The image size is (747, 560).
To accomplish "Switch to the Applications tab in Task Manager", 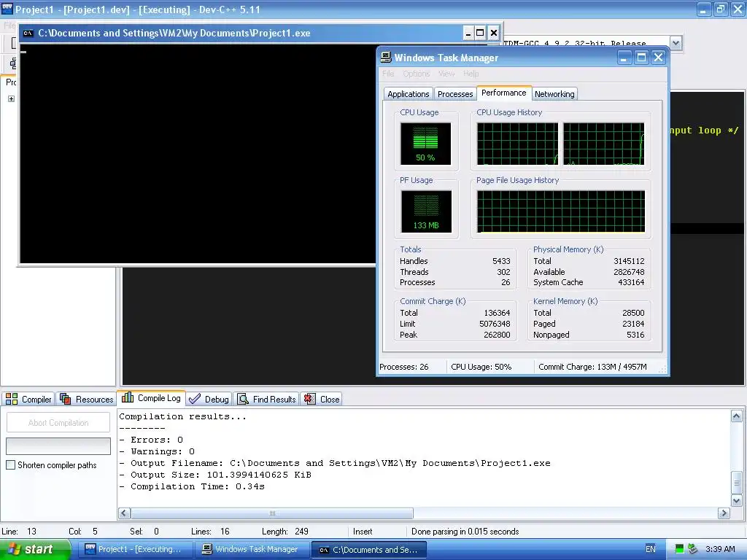I will click(x=409, y=94).
